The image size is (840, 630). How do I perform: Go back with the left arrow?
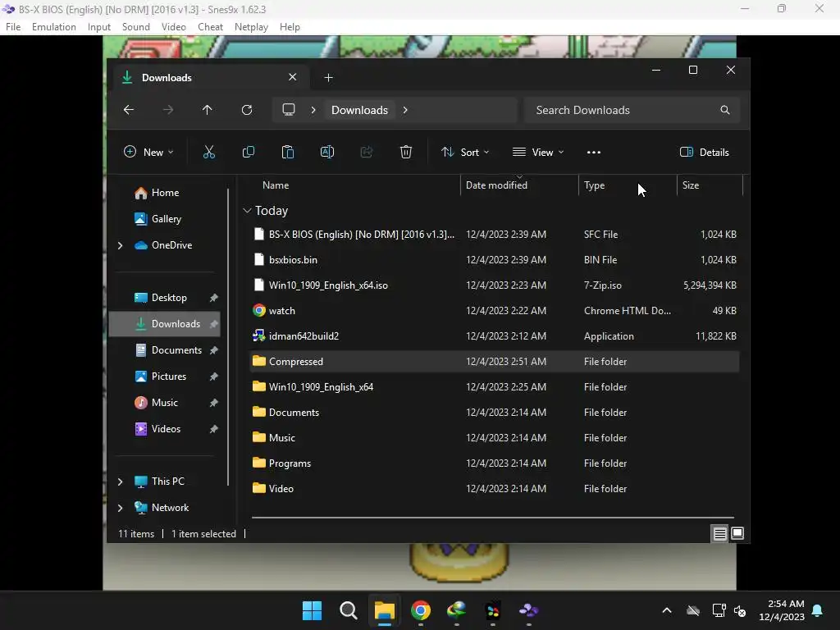pos(129,110)
